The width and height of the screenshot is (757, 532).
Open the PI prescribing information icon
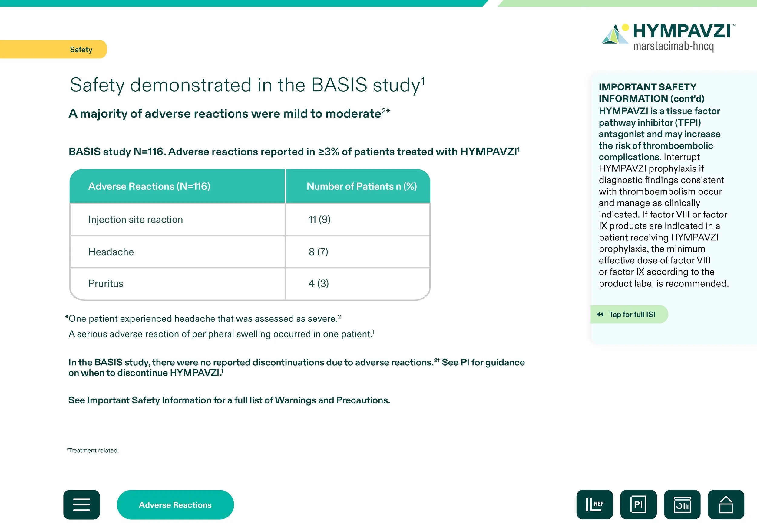coord(638,504)
